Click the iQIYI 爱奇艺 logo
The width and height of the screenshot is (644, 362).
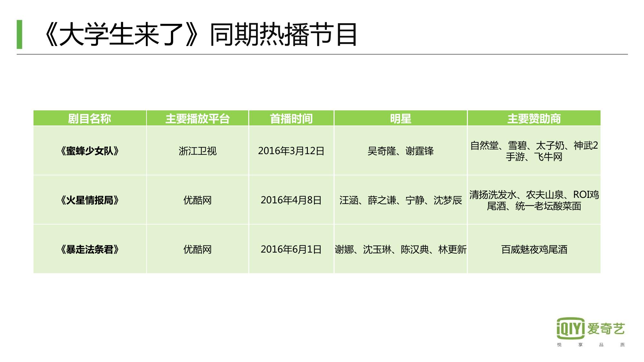[x=591, y=328]
